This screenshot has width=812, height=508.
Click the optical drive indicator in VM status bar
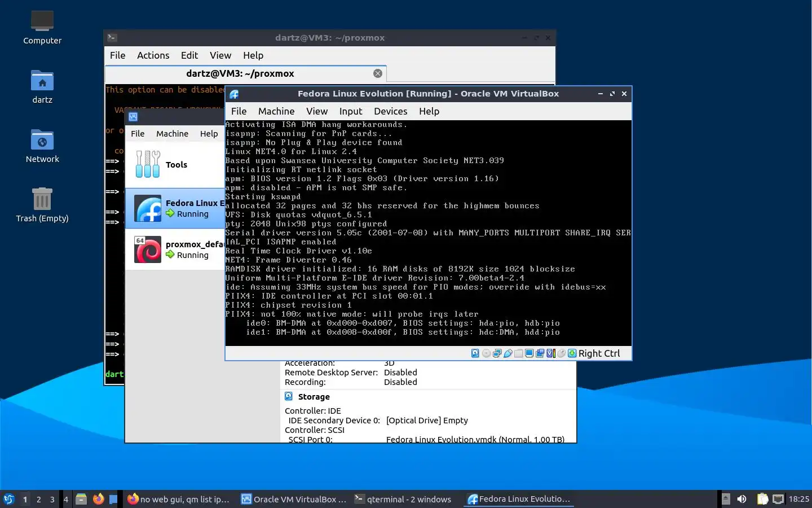[486, 353]
